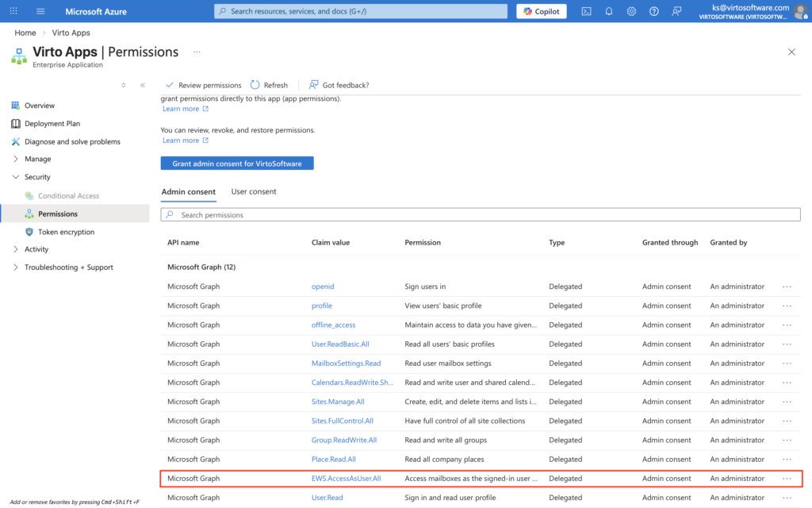The height and width of the screenshot is (508, 812).
Task: Open the EWS.AccessAsUser.All claim link
Action: tap(346, 479)
